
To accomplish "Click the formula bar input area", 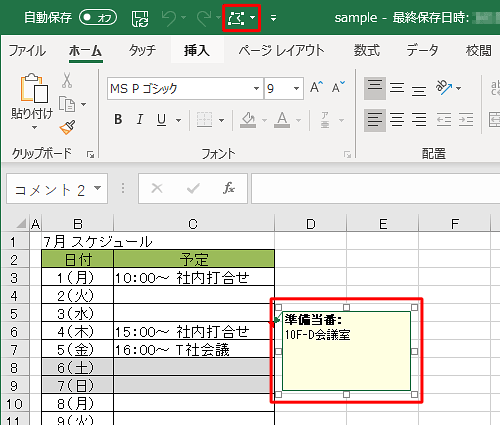I will [x=376, y=188].
